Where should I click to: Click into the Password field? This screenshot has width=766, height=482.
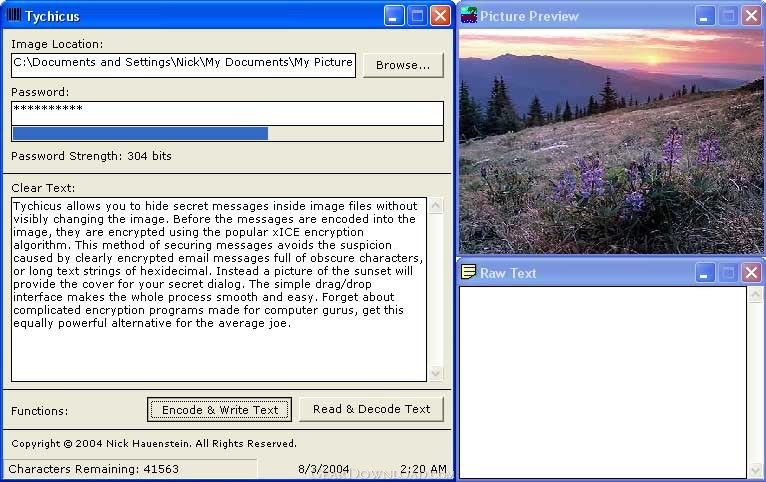[x=227, y=113]
